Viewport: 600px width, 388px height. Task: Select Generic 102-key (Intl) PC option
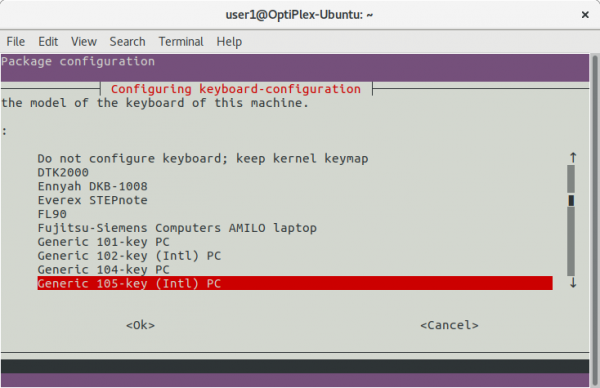(295, 256)
